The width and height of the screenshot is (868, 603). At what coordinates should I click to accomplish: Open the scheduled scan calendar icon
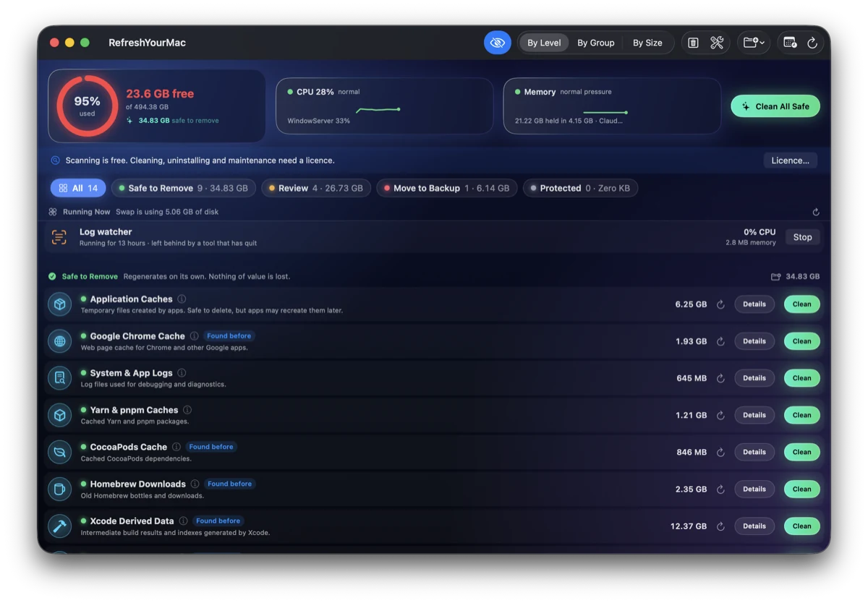point(790,43)
